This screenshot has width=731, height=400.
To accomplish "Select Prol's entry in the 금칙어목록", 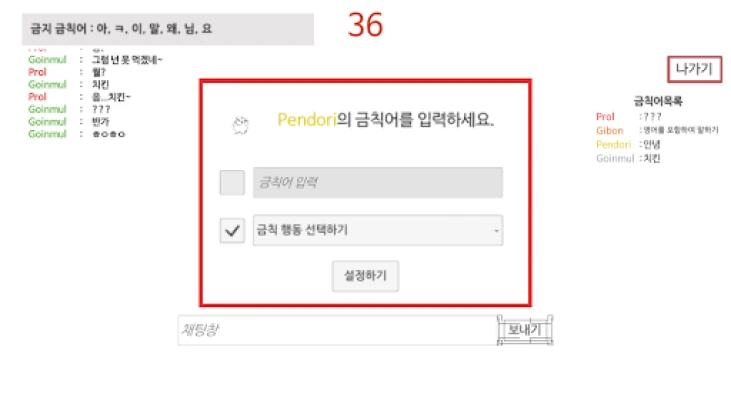I will pos(629,117).
